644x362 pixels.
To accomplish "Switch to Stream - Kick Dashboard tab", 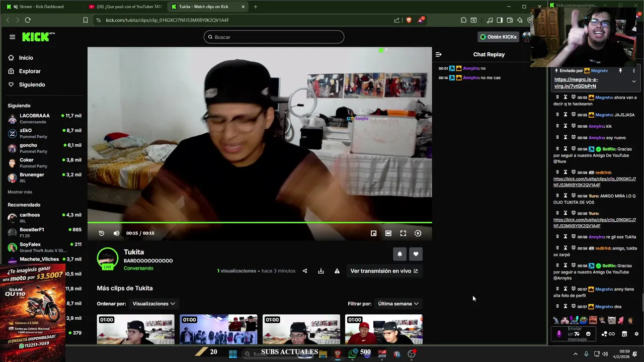I will (40, 7).
